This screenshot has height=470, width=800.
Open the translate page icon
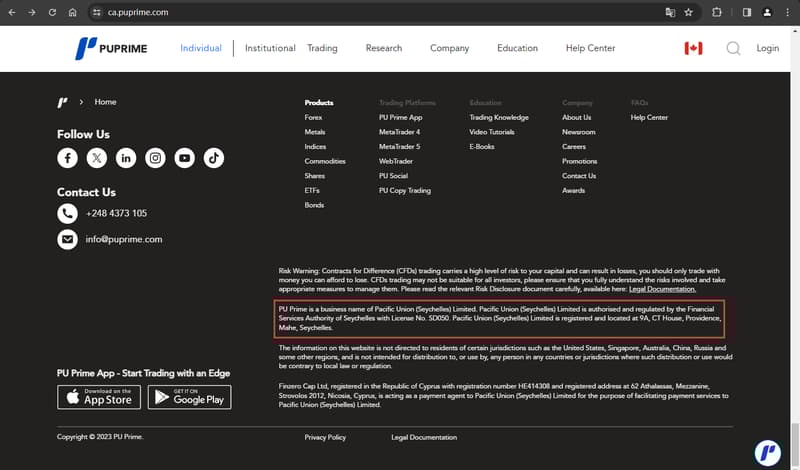(x=670, y=12)
